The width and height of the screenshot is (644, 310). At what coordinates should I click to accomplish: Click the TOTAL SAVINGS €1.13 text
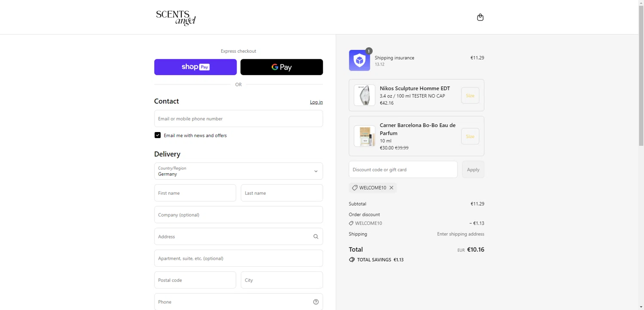[x=380, y=260]
